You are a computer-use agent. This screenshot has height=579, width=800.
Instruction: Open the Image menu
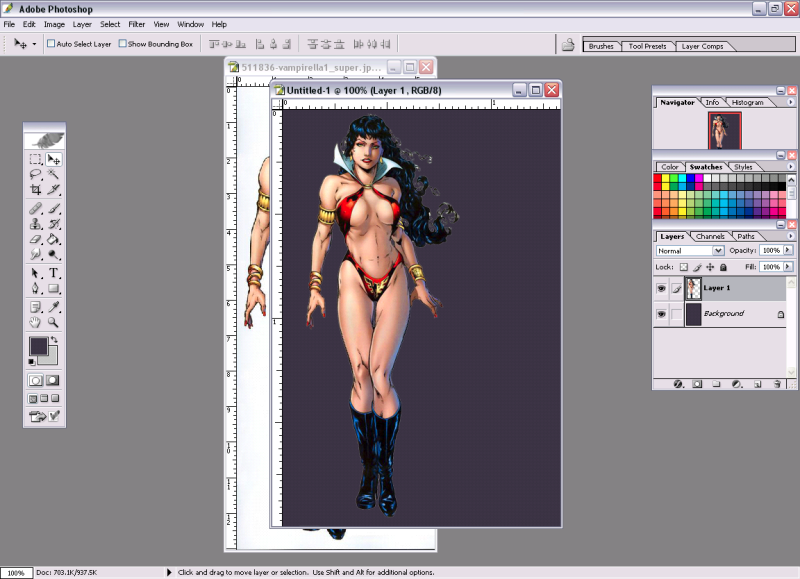pos(54,24)
